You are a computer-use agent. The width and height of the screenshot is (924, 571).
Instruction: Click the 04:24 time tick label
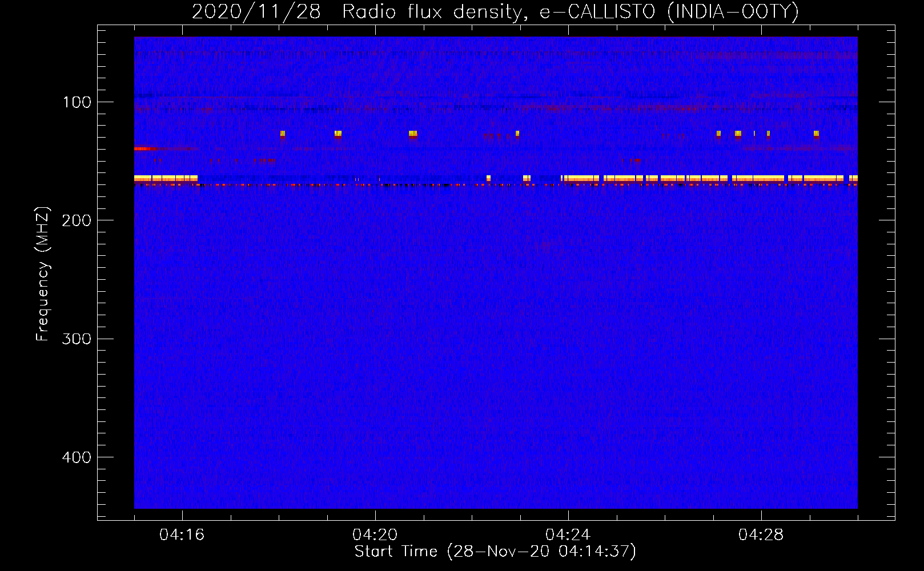click(568, 535)
